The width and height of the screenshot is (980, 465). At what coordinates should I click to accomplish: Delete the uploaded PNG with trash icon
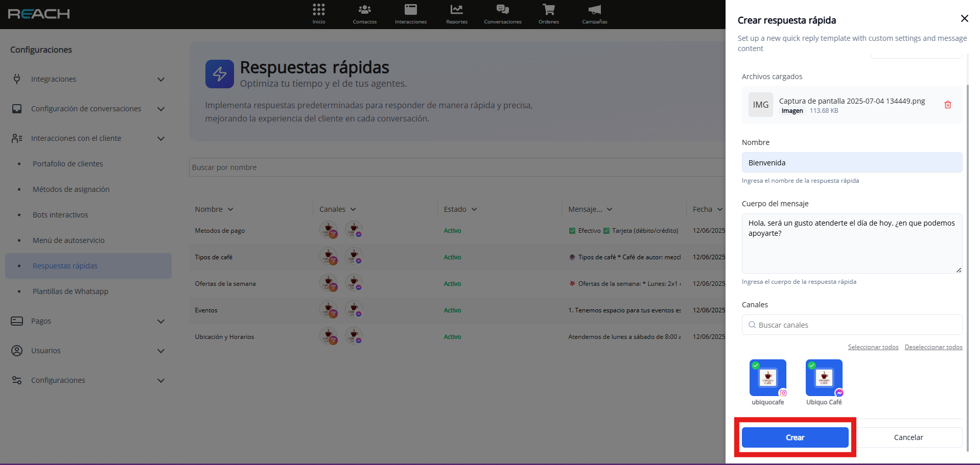click(x=948, y=105)
